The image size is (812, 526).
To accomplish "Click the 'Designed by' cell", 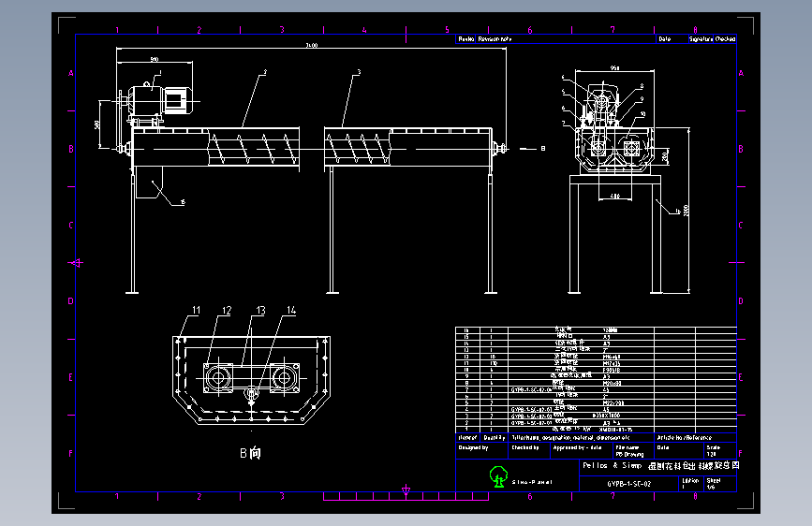I will point(481,451).
